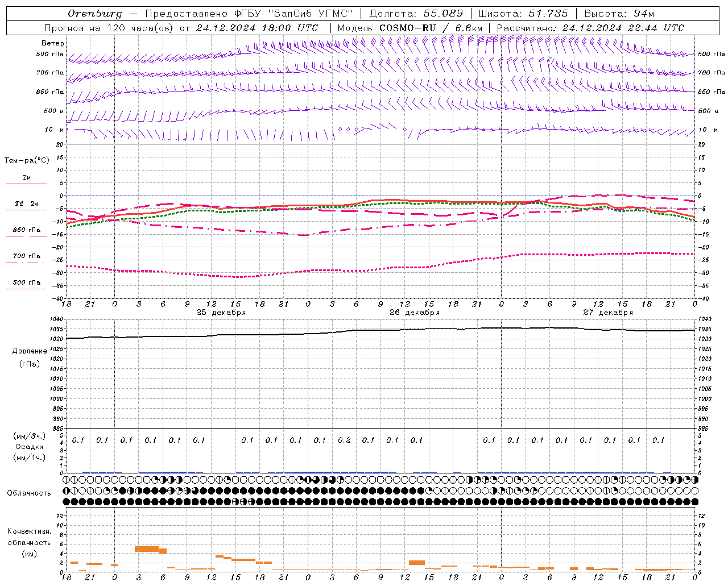728x582 pixels.
Task: Click the Широта: 51.735 value
Action: (523, 14)
